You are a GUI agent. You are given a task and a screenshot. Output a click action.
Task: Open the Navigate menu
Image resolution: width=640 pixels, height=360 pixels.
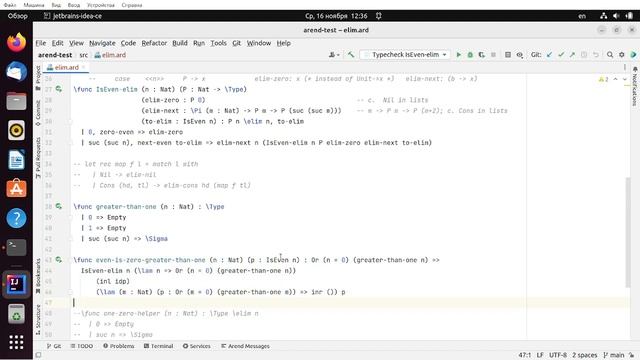pyautogui.click(x=102, y=43)
